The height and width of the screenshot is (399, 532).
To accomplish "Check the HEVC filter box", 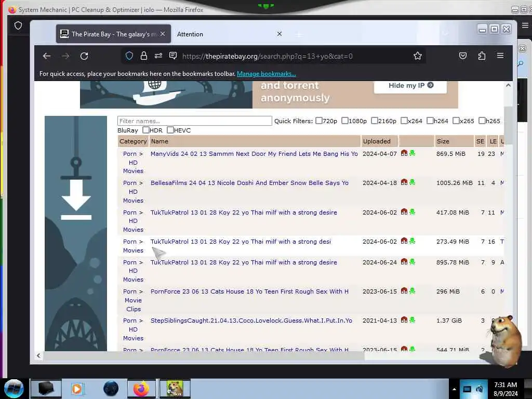I will [x=170, y=130].
